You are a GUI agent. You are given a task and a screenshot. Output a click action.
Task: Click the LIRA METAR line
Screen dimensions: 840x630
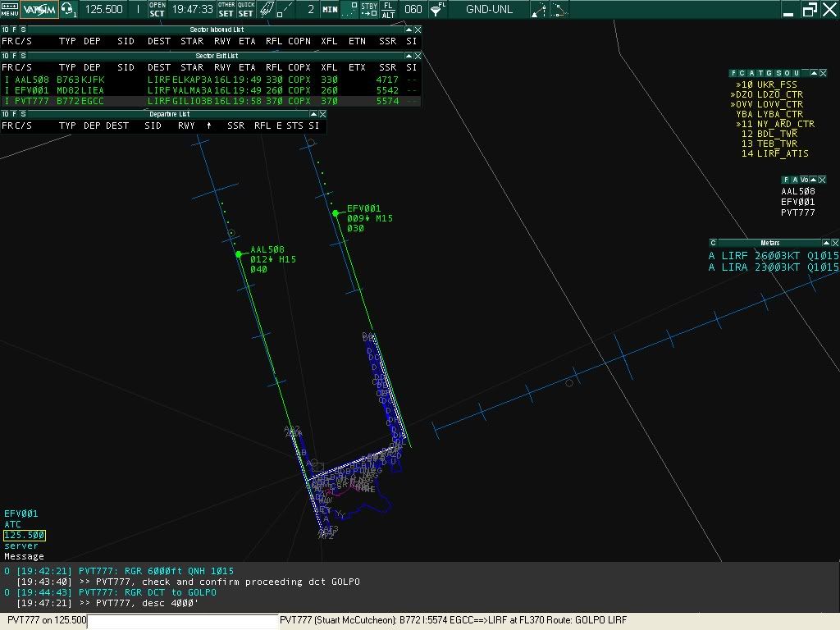(x=774, y=267)
